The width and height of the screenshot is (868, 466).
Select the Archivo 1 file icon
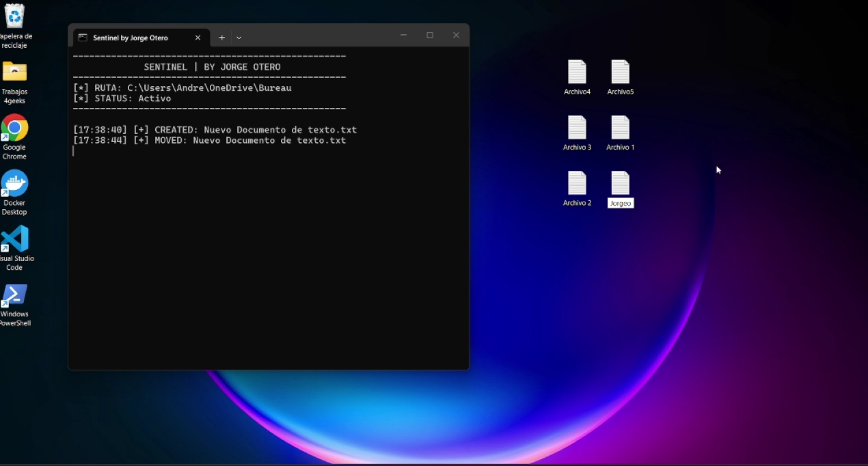click(621, 128)
